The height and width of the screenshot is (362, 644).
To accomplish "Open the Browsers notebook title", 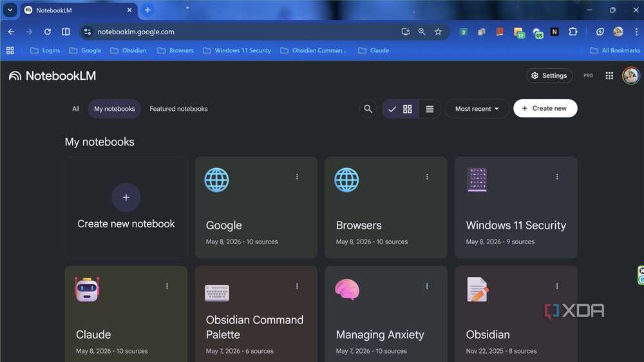I will point(359,225).
